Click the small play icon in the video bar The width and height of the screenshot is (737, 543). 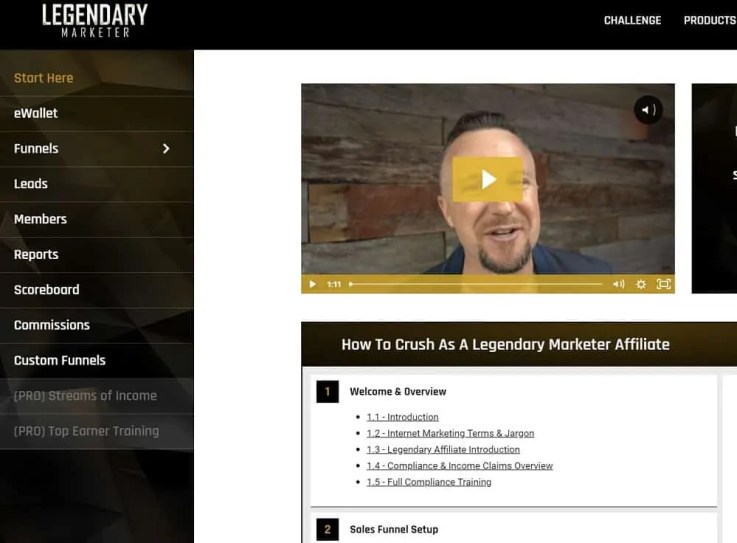point(313,284)
